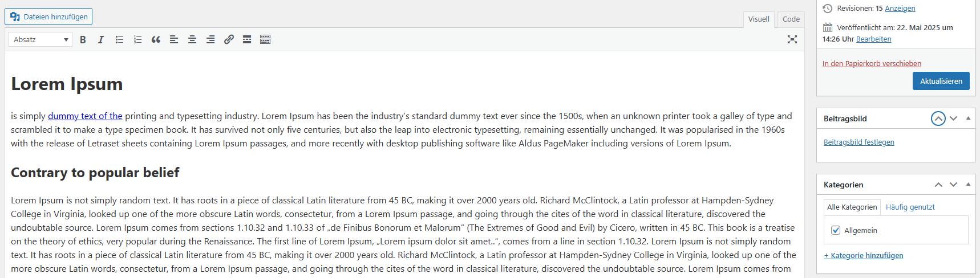Apply italic formatting
The width and height of the screenshot is (980, 278).
tap(101, 39)
